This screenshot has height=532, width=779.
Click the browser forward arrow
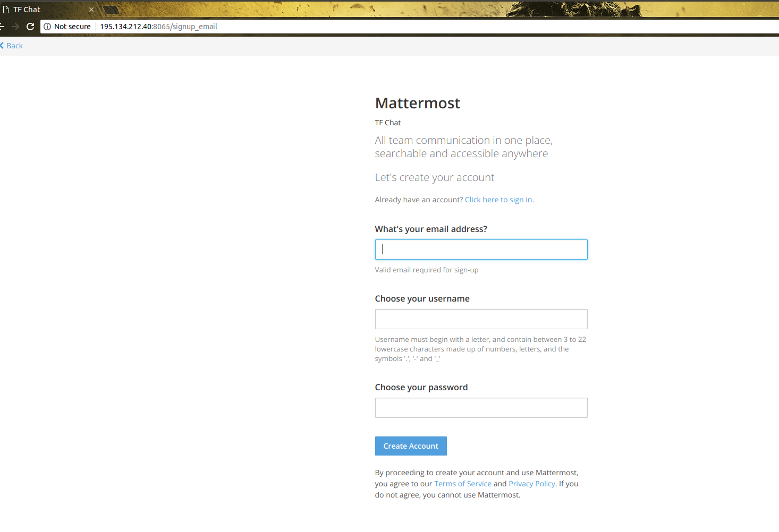[15, 26]
